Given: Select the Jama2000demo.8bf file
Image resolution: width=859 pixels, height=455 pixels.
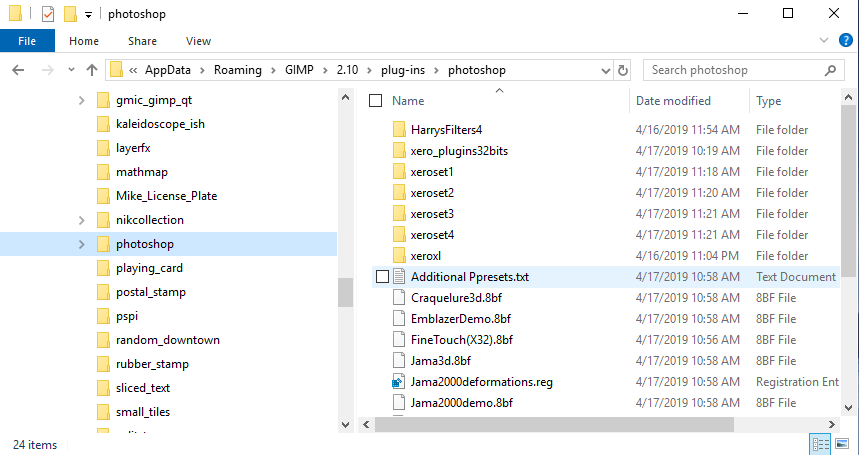Looking at the screenshot, I should point(462,402).
